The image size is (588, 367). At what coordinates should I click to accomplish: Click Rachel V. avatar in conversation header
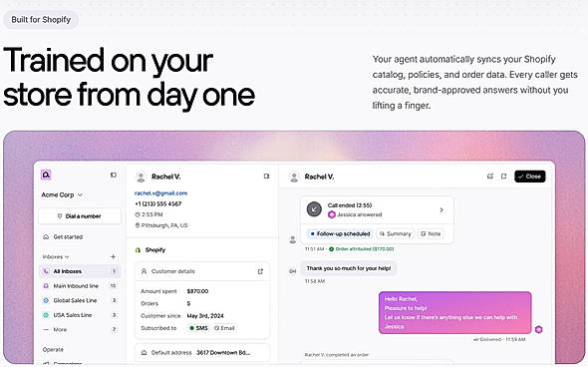click(294, 177)
